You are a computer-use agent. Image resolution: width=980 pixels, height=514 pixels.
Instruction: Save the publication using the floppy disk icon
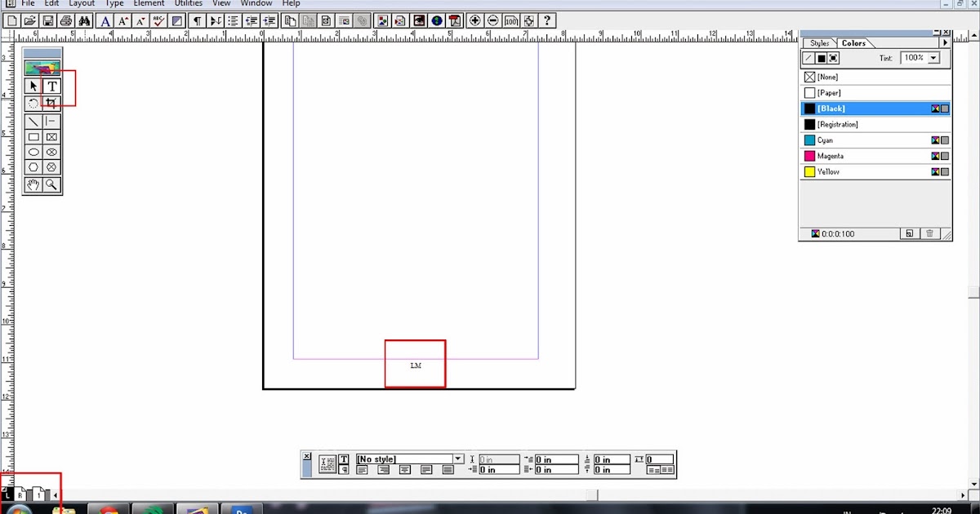click(x=47, y=20)
